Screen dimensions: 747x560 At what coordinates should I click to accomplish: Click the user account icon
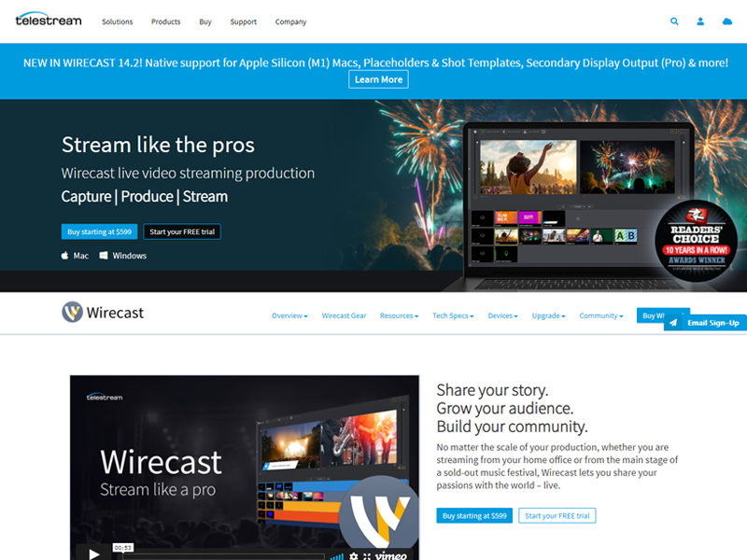pos(700,21)
